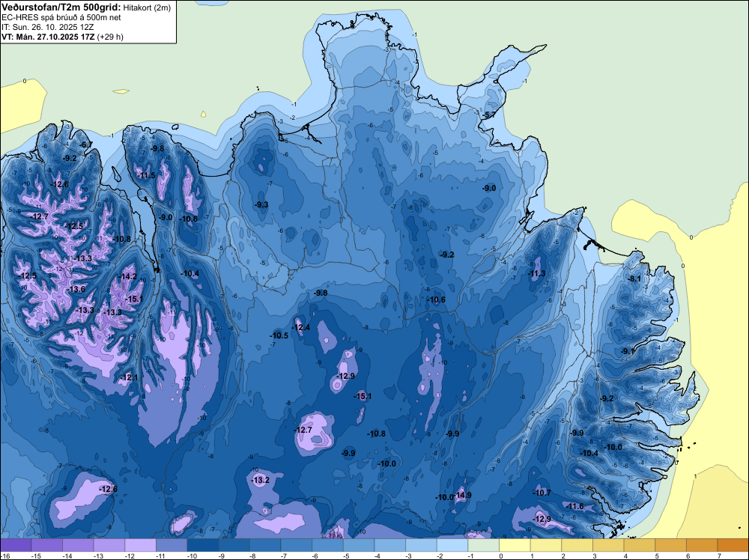Click the yellow legend swatch between 0 and 1
Image resolution: width=749 pixels, height=560 pixels.
(515, 545)
